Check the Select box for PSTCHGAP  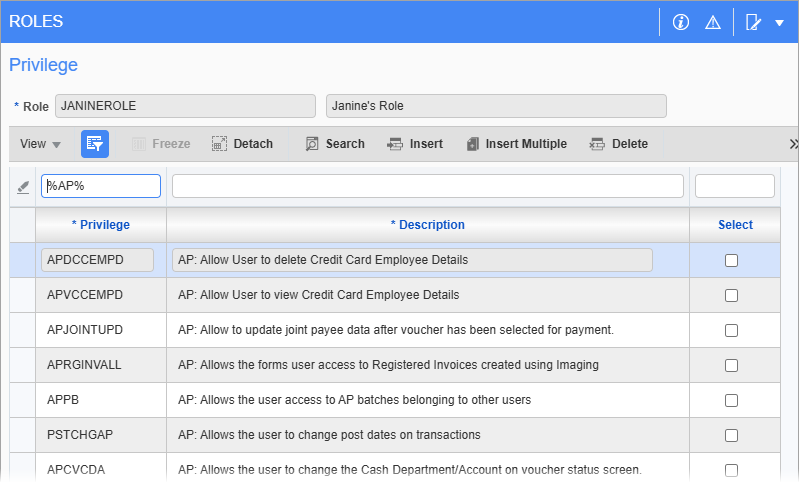point(731,436)
